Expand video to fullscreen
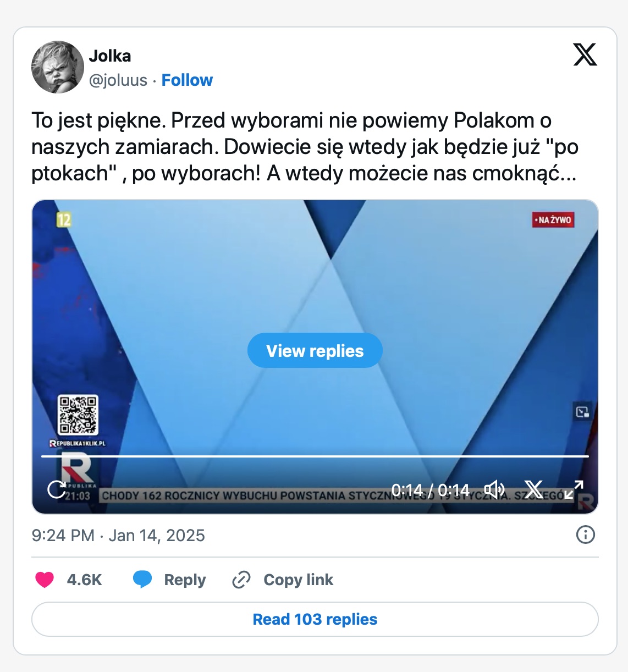628x672 pixels. [x=574, y=489]
